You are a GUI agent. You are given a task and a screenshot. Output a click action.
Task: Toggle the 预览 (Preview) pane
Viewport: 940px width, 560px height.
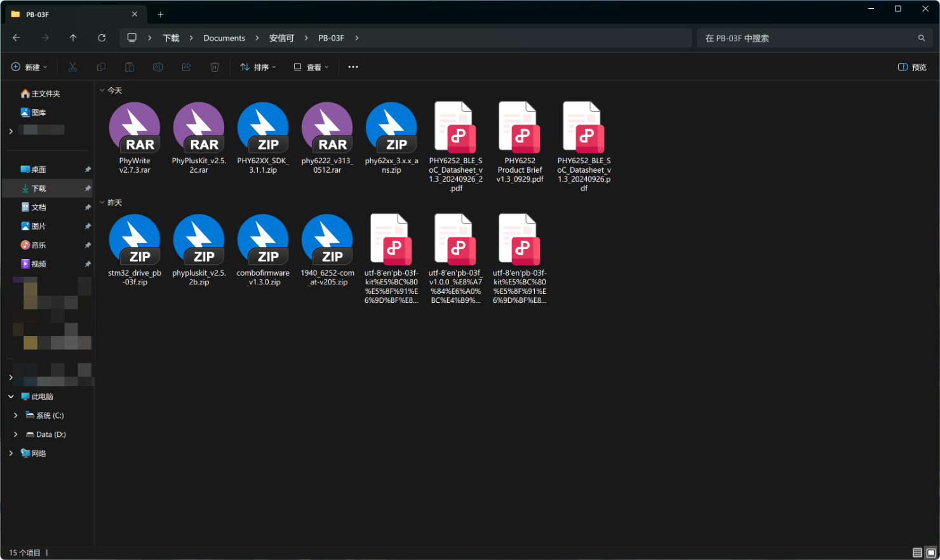point(912,67)
